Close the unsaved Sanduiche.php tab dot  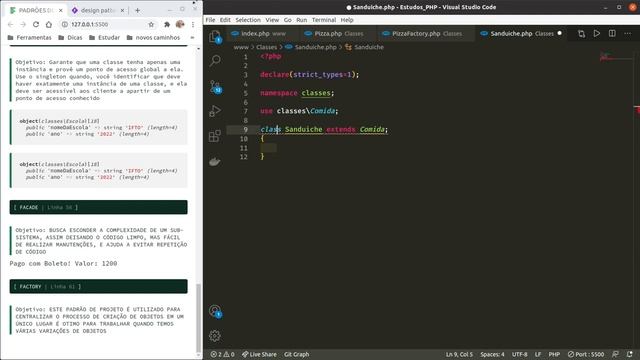[560, 33]
